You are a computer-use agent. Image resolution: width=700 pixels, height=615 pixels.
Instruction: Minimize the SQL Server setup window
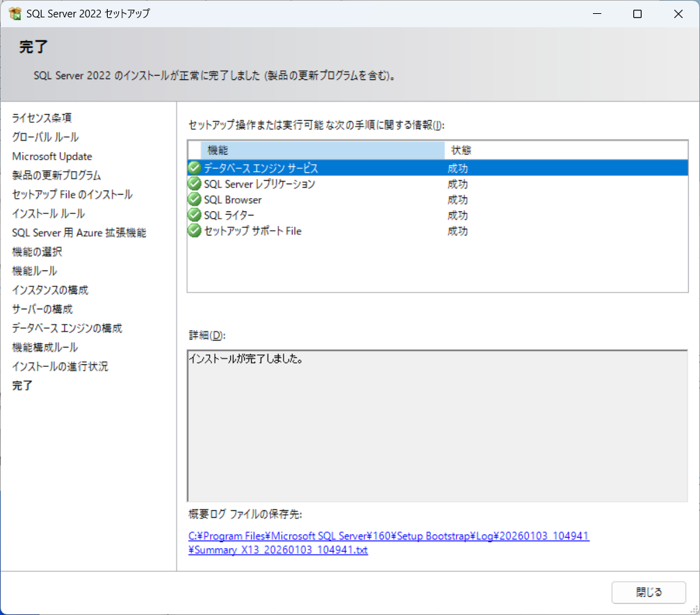coord(596,14)
